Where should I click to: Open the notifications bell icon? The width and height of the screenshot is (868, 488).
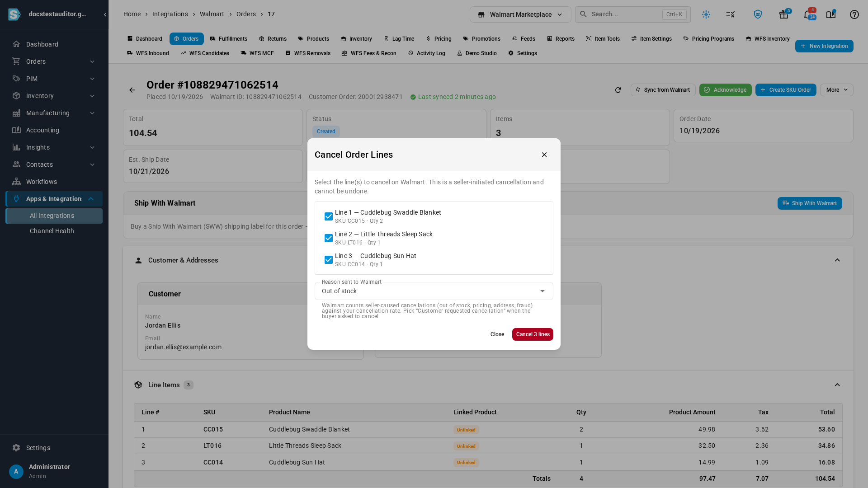pos(808,14)
